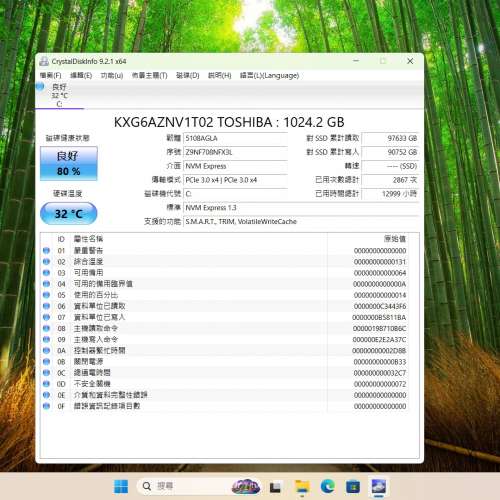Click the total host reads value 97633 GB
This screenshot has height=500, width=500.
coord(390,138)
